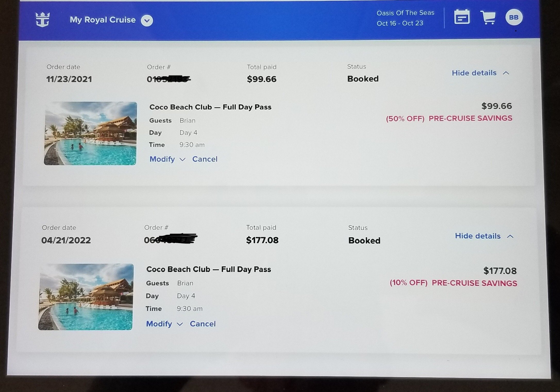Viewport: 560px width, 392px height.
Task: Cancel the 10% off Coco Beach pass
Action: (203, 324)
